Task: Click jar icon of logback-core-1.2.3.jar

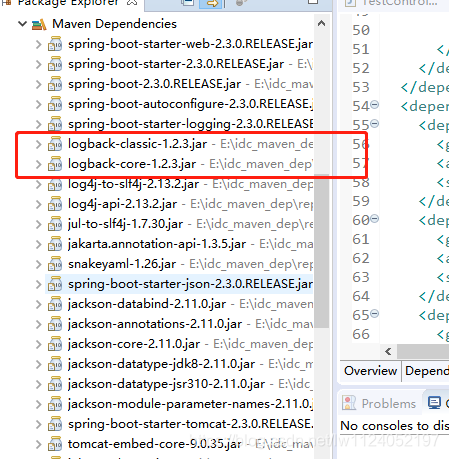Action: tap(55, 164)
